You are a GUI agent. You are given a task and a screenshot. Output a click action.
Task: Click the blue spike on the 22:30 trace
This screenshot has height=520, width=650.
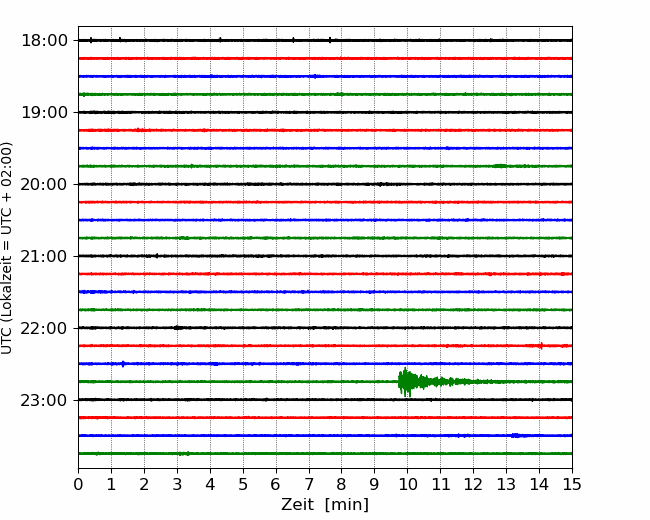click(x=123, y=364)
